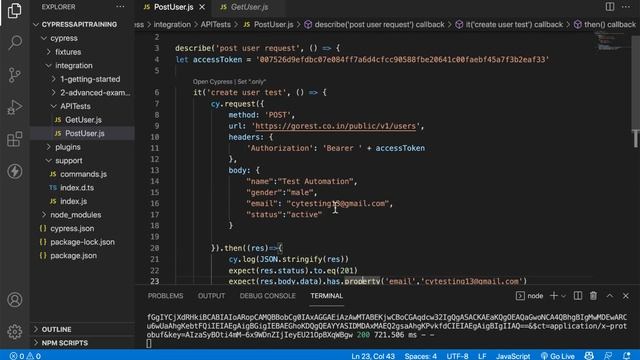Kill terminal with trash icon
The height and width of the screenshot is (360, 640).
593,296
